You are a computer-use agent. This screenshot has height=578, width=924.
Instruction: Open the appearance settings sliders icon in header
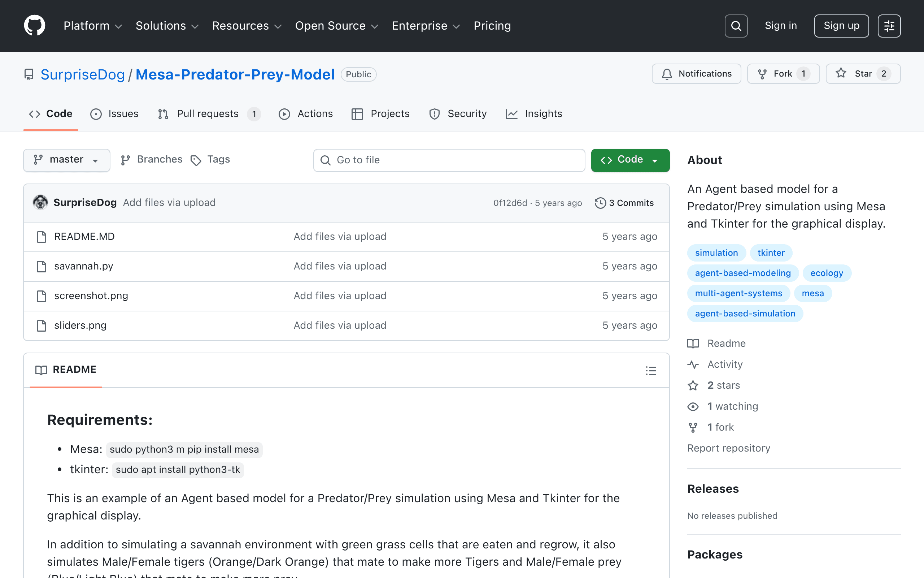point(889,26)
